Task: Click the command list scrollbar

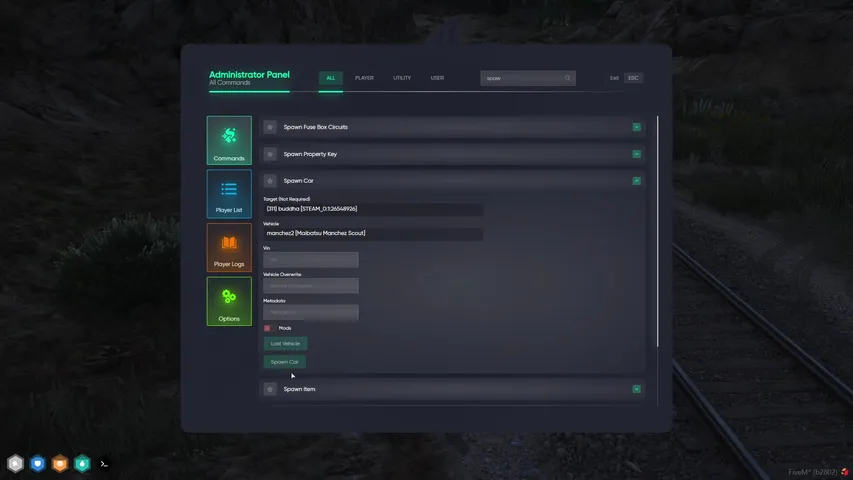Action: [658, 231]
